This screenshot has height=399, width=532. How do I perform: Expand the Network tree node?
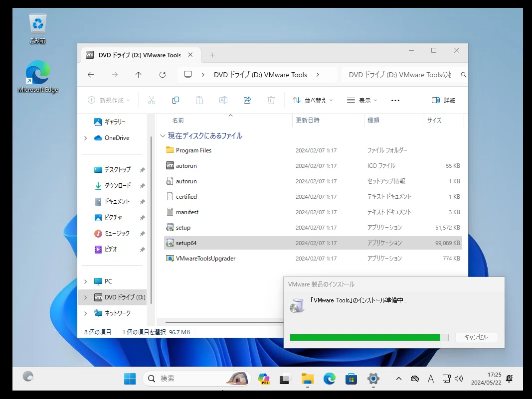[x=85, y=313]
